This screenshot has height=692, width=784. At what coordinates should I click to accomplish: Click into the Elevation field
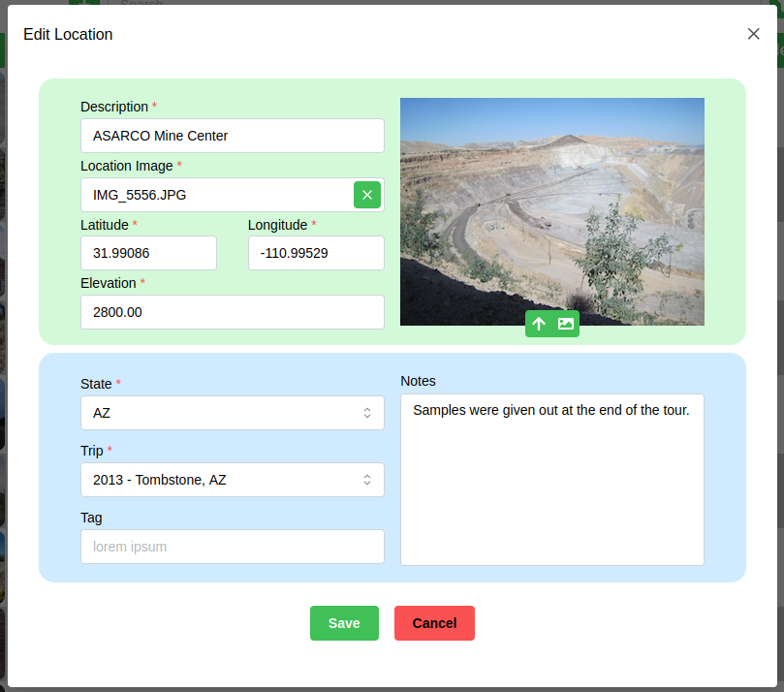pos(232,312)
